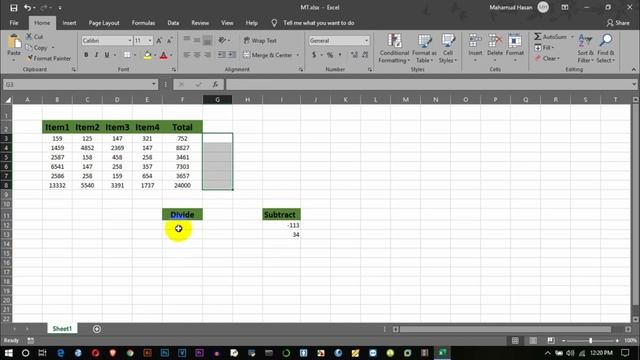Collapse the ribbon with the arrow
Image resolution: width=640 pixels, height=360 pixels.
[633, 69]
